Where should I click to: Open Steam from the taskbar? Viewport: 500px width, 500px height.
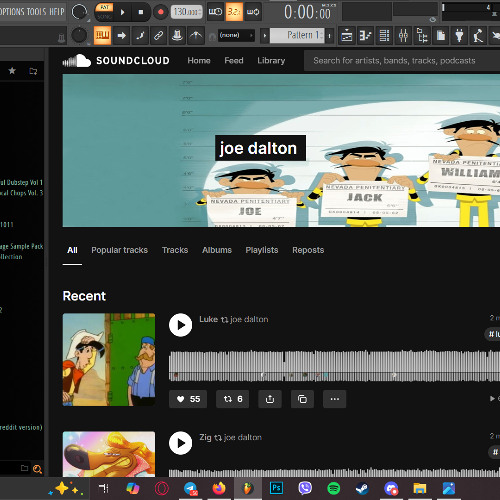pyautogui.click(x=362, y=489)
